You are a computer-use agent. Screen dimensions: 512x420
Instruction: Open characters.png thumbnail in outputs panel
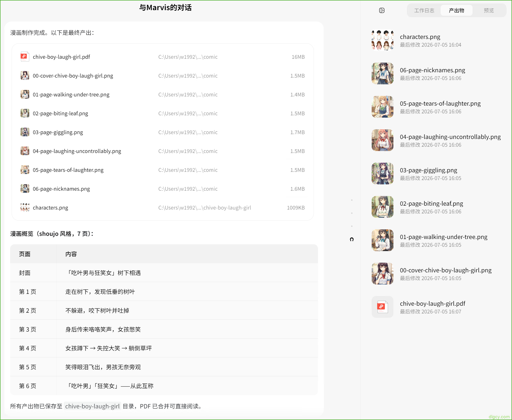tap(382, 40)
